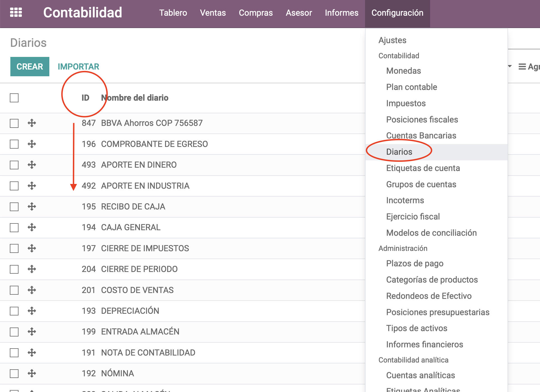Check the COMPROBANTE DE EGRESO row
Screen dimensions: 540x392
[x=14, y=144]
